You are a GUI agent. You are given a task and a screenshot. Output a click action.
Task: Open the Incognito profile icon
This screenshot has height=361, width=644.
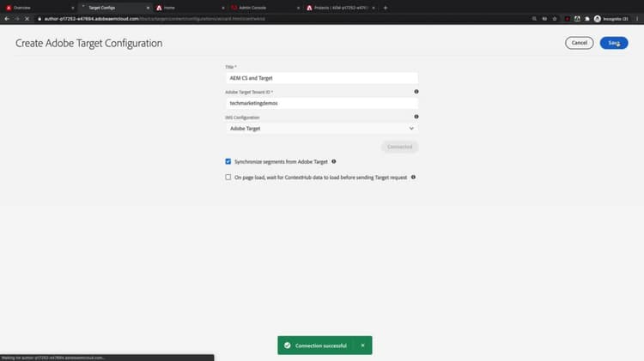point(597,19)
